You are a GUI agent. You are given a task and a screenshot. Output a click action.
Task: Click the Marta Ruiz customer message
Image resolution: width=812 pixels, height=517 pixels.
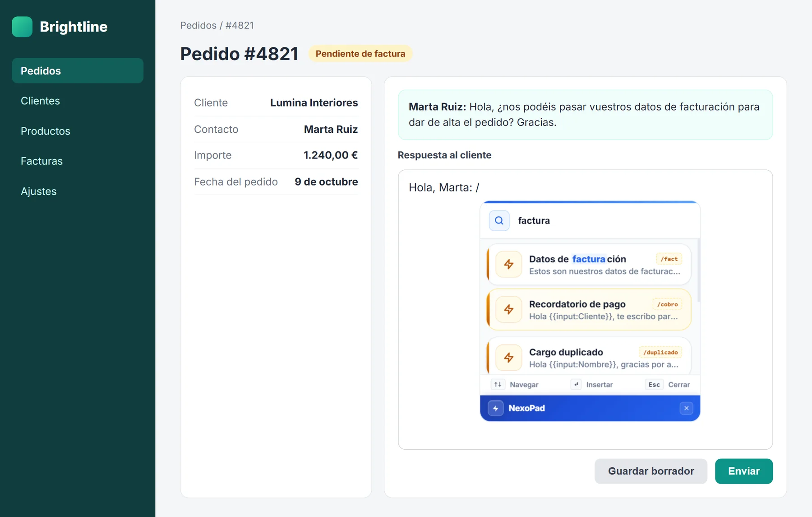585,115
